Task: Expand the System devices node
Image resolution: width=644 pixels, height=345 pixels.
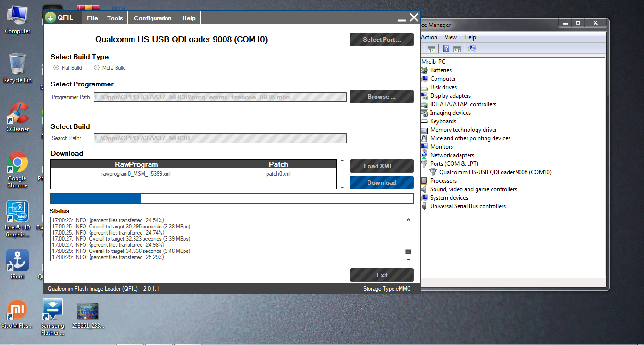Action: tap(449, 198)
